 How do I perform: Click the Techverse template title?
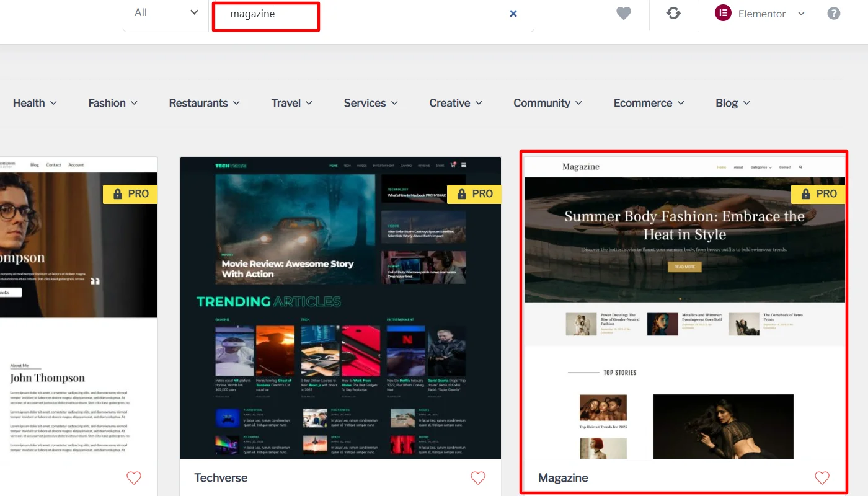click(221, 478)
